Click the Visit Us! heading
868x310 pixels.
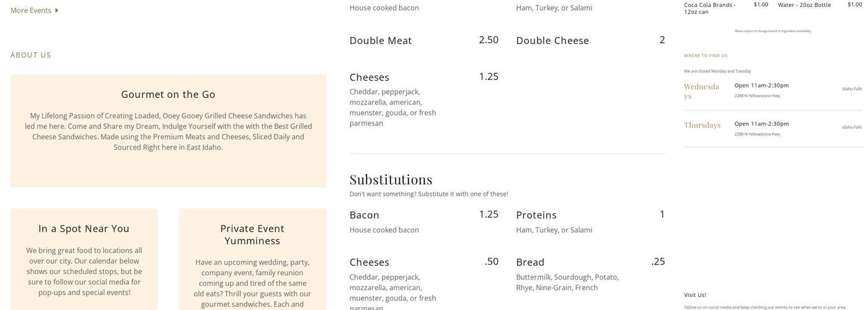click(x=695, y=295)
